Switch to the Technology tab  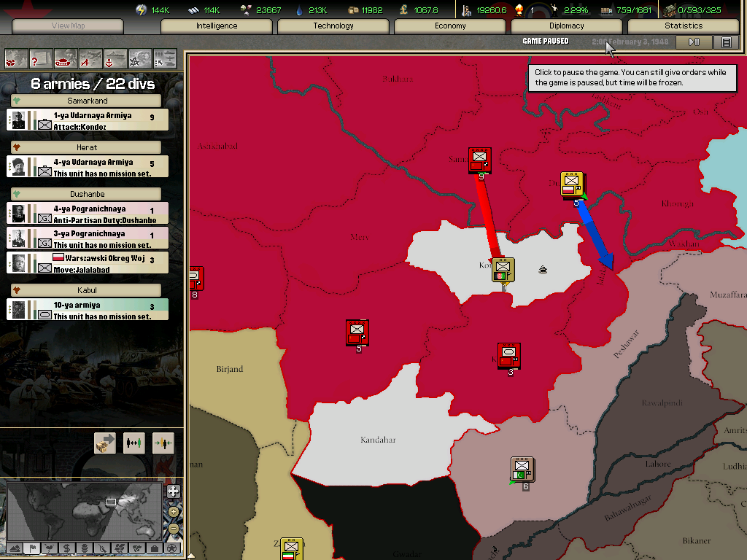point(333,26)
